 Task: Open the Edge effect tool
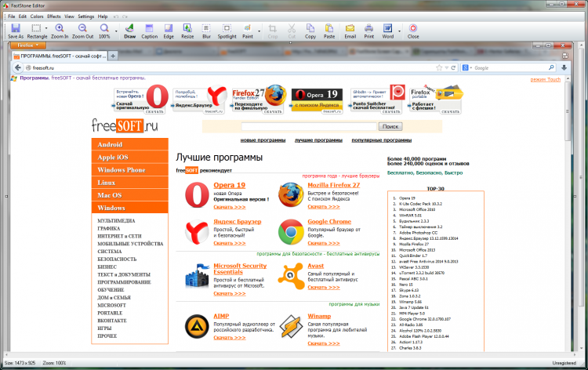(169, 31)
